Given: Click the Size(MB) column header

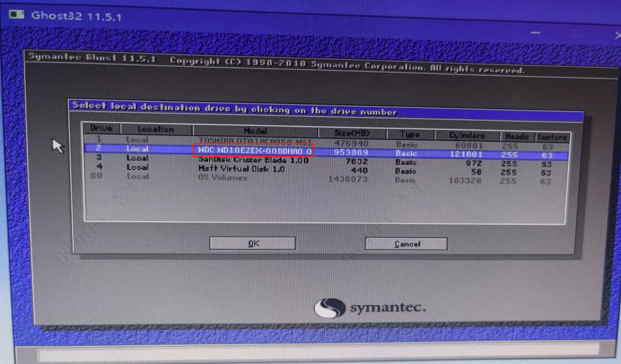Looking at the screenshot, I should (352, 132).
